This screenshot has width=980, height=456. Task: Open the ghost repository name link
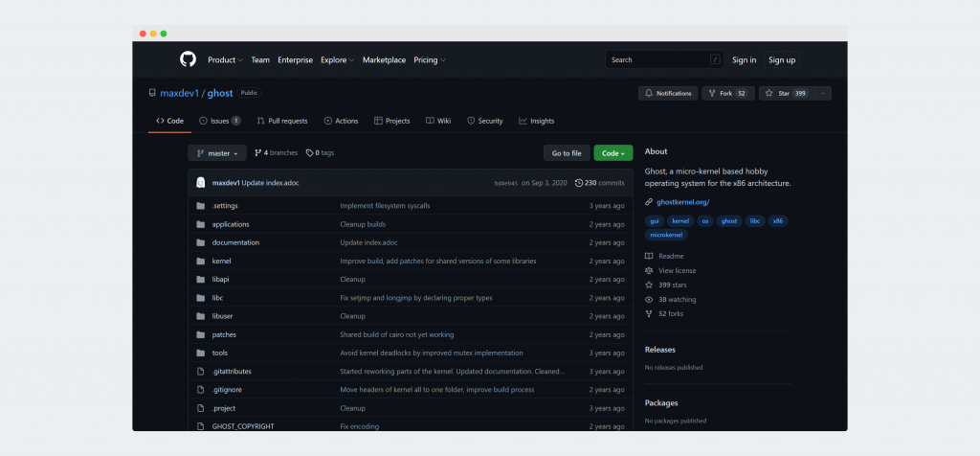[220, 93]
